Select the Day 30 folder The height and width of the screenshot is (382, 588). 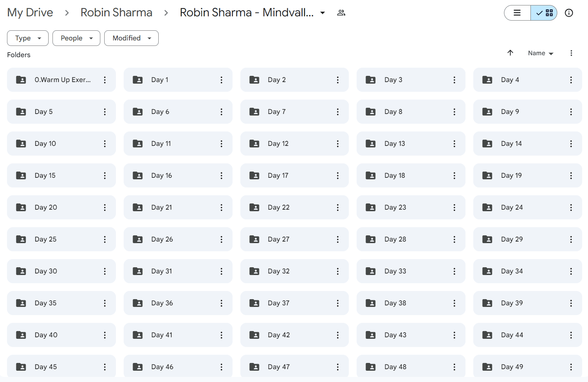coord(61,271)
